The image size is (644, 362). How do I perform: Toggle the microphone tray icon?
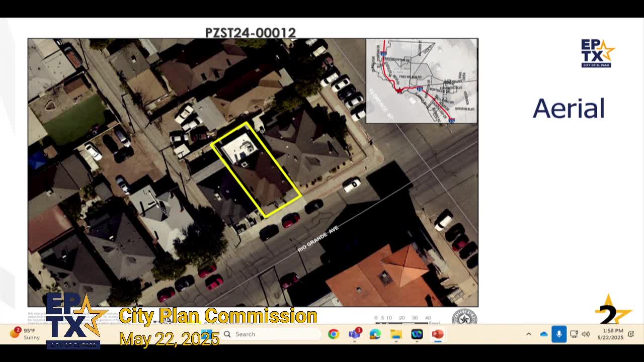coord(559,334)
